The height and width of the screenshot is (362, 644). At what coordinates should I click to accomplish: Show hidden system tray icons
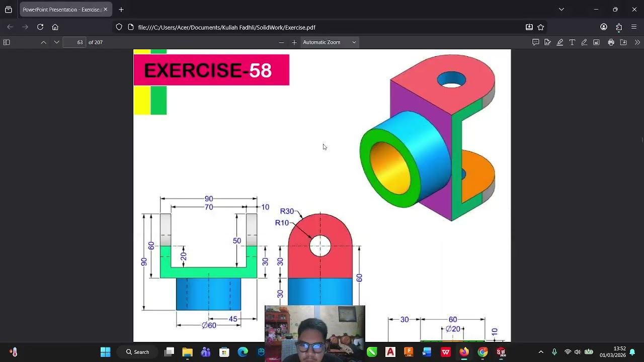point(541,352)
